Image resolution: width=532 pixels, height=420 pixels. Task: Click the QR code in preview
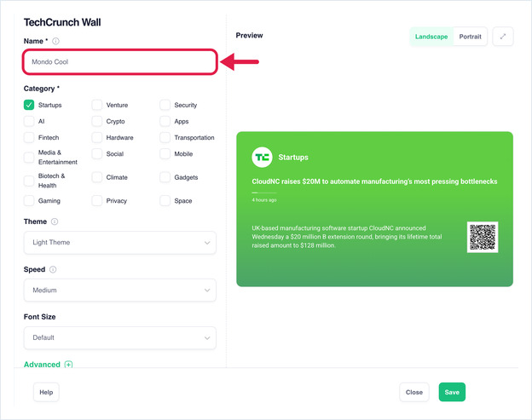483,237
